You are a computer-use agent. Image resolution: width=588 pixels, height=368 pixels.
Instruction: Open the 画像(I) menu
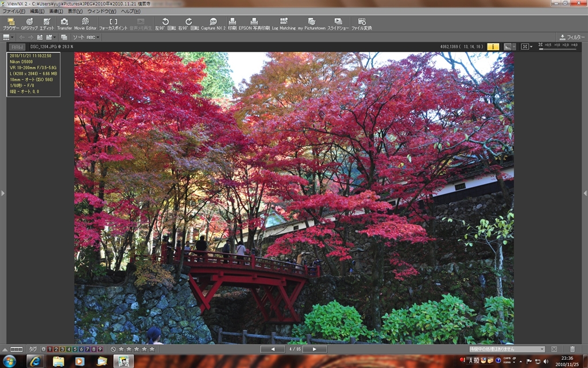pyautogui.click(x=56, y=11)
